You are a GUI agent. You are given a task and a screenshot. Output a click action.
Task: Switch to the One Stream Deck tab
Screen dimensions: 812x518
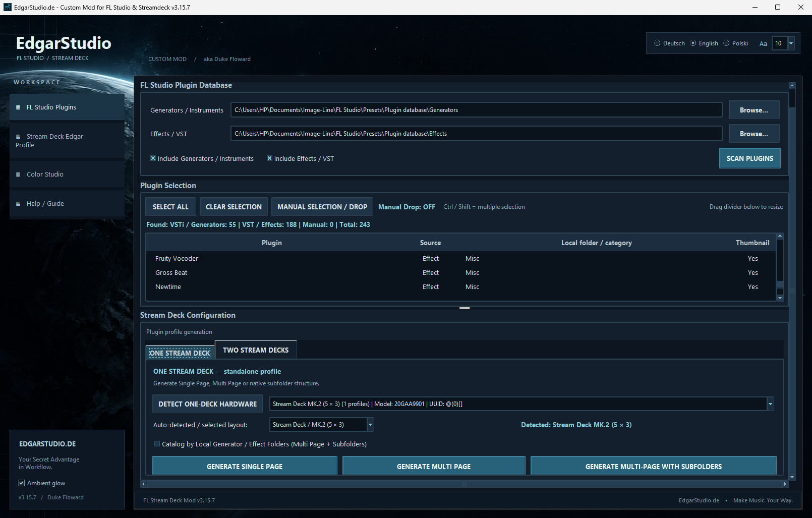click(180, 353)
